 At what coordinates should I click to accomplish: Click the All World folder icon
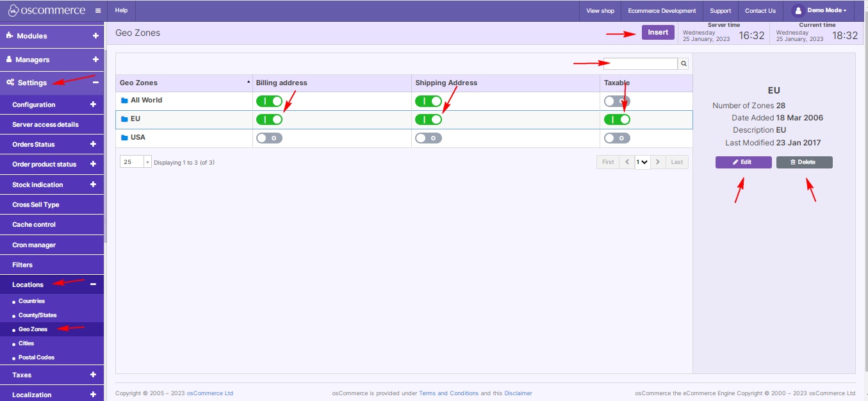pos(124,101)
